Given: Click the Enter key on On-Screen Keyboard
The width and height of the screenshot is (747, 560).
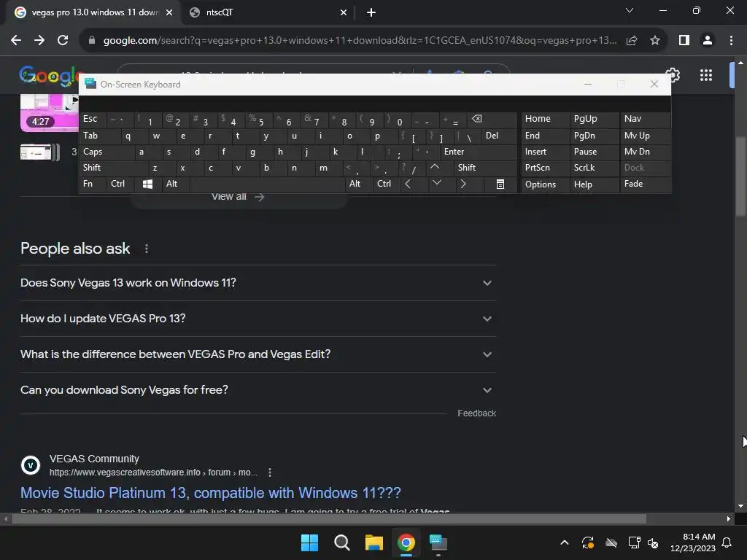Looking at the screenshot, I should point(479,152).
